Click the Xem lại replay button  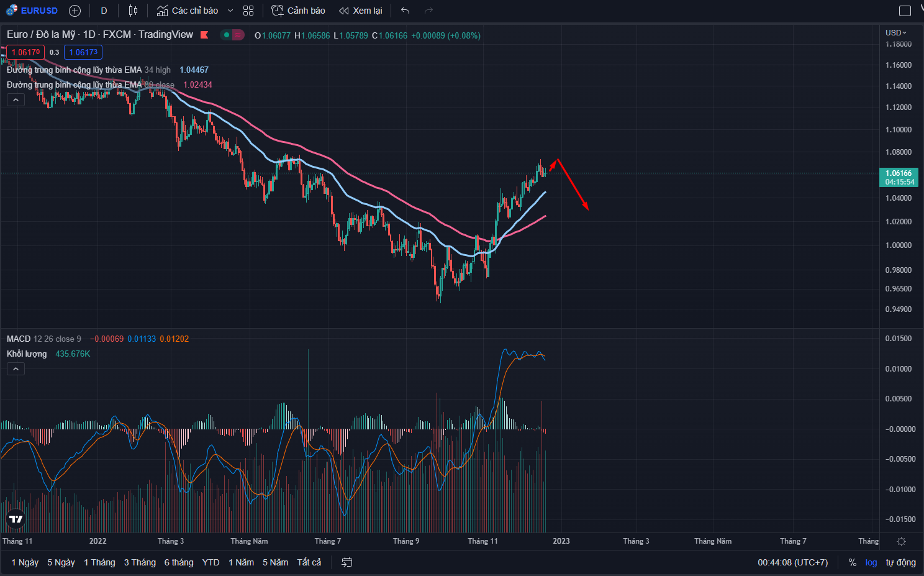[361, 11]
